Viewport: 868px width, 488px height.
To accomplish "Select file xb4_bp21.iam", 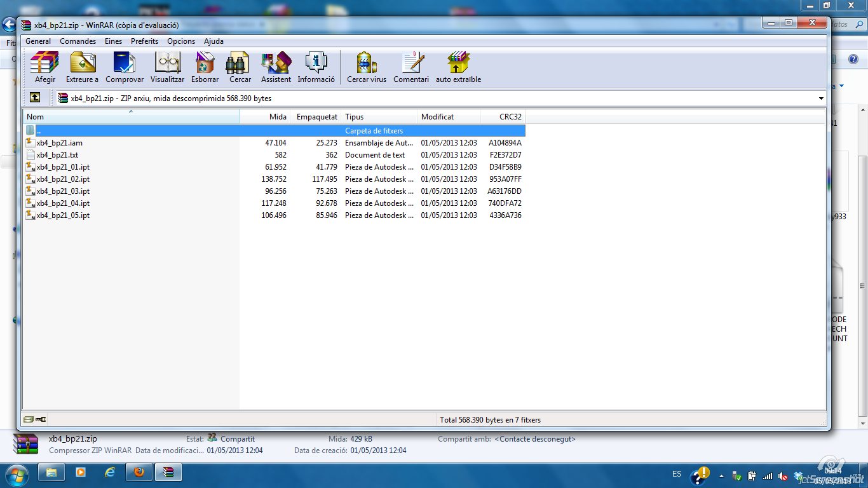I will (275, 143).
